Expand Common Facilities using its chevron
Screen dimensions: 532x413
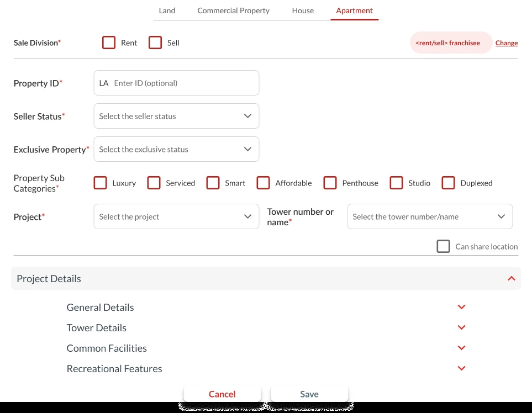coord(461,347)
